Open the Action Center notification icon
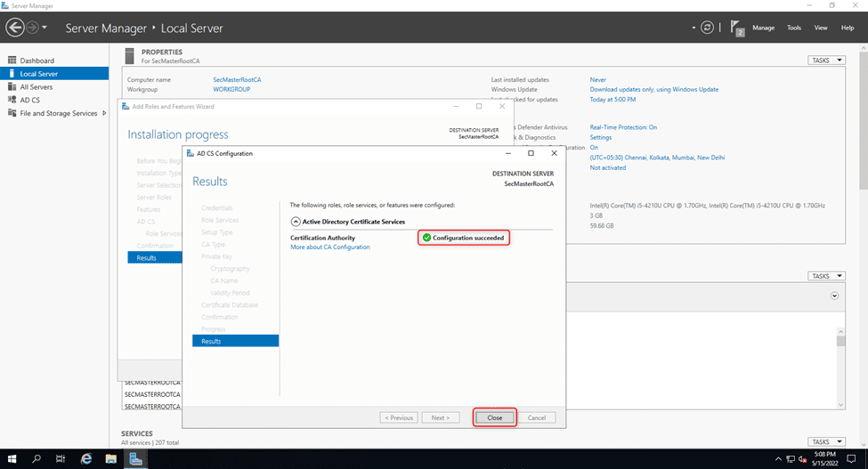Viewport: 868px width, 469px height. point(851,458)
